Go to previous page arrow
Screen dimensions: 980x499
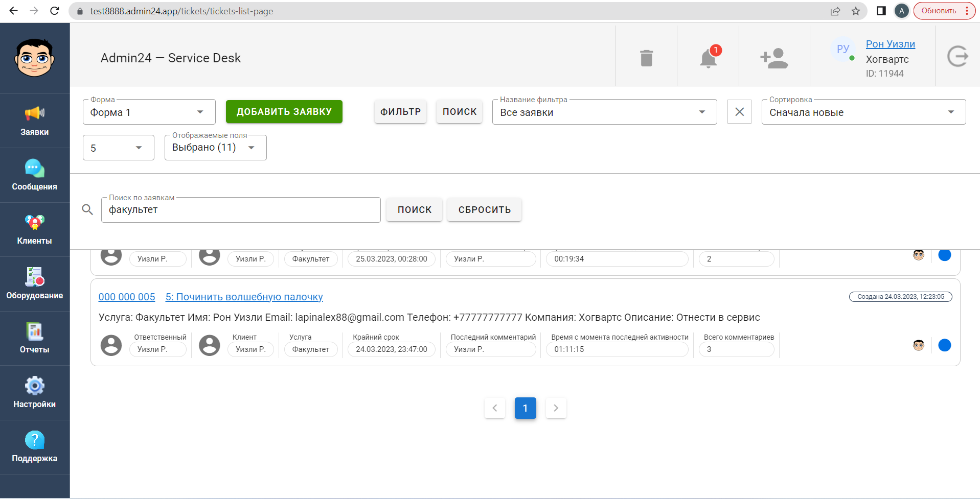coord(495,408)
